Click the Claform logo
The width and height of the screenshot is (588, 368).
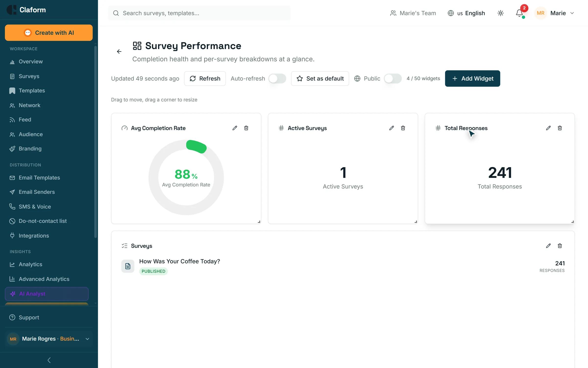point(26,10)
